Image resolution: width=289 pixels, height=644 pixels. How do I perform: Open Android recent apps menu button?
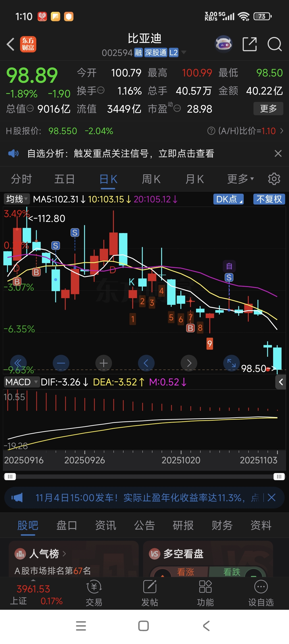81,626
